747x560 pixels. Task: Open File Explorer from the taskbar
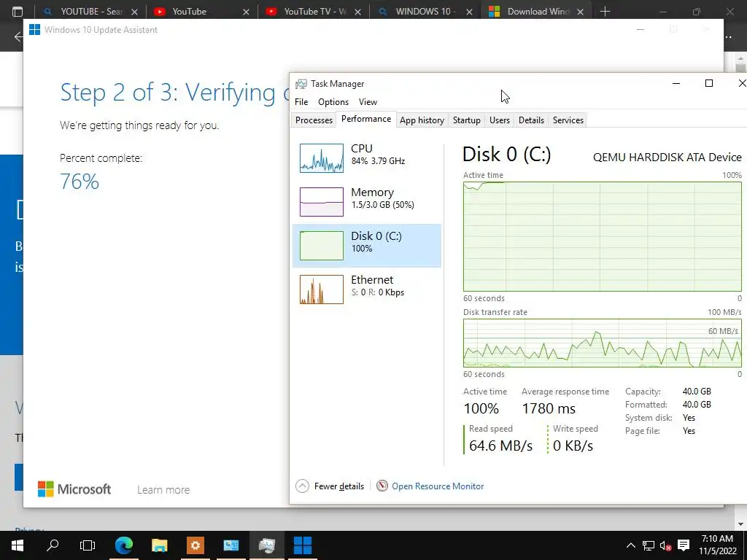click(160, 545)
